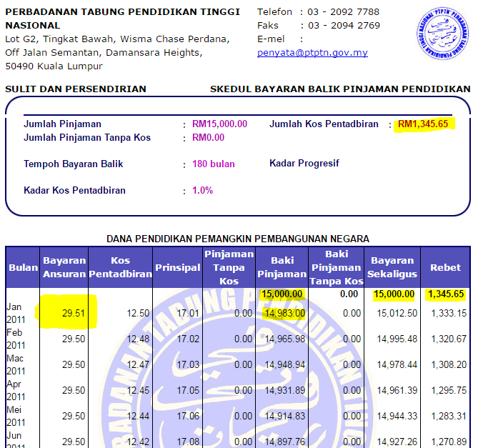This screenshot has width=483, height=448.
Task: Click the Bayaran Sekaligus column header
Action: (392, 267)
